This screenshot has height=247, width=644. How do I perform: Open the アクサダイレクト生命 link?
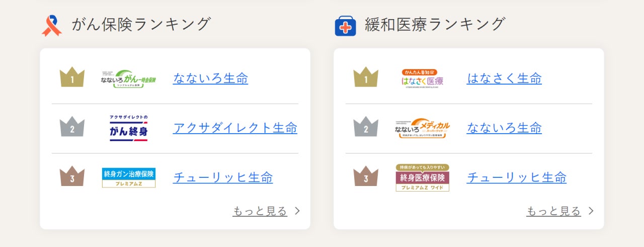(235, 128)
